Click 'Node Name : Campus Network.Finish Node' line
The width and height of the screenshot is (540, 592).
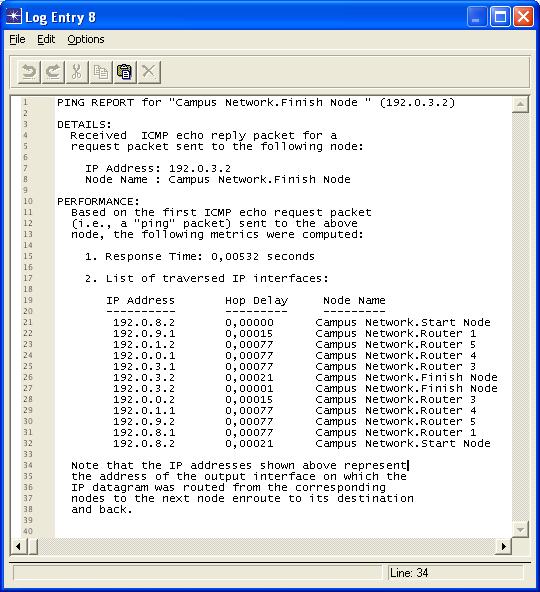pyautogui.click(x=218, y=179)
